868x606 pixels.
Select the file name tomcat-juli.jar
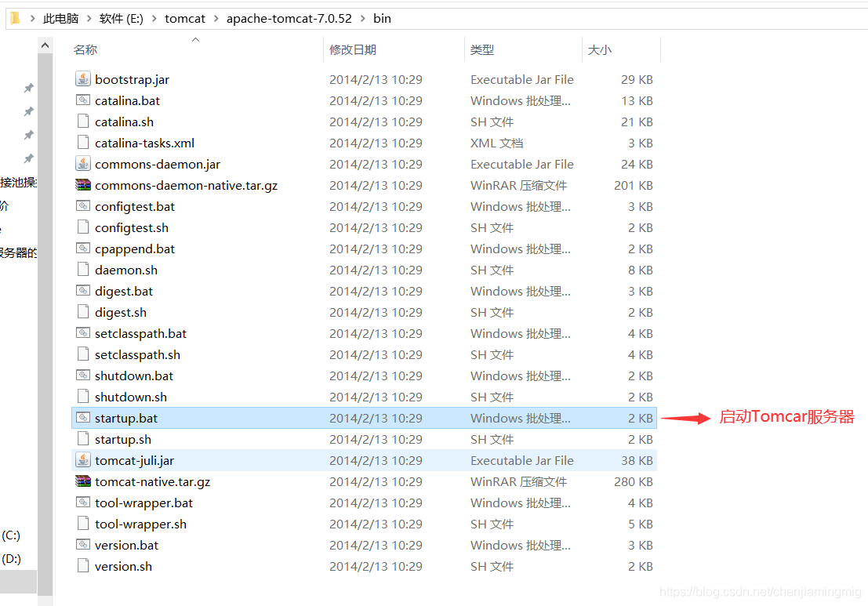pyautogui.click(x=135, y=460)
